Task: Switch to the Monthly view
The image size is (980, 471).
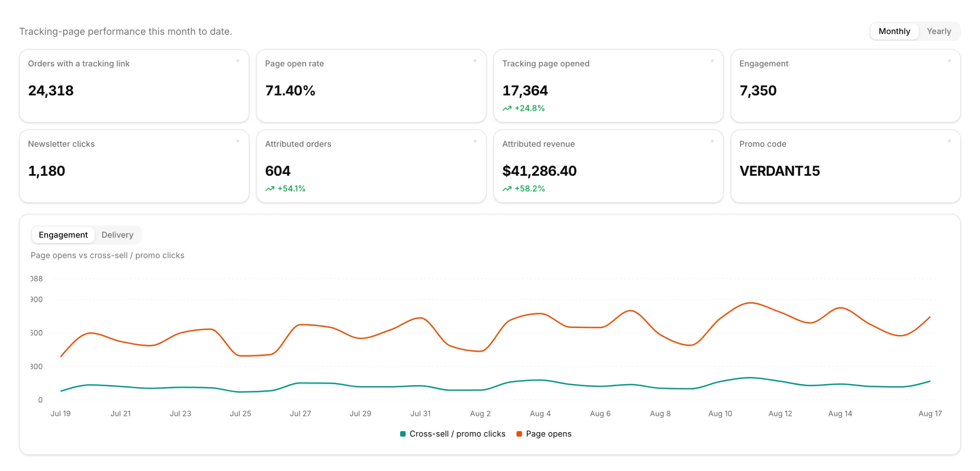Action: pos(894,31)
